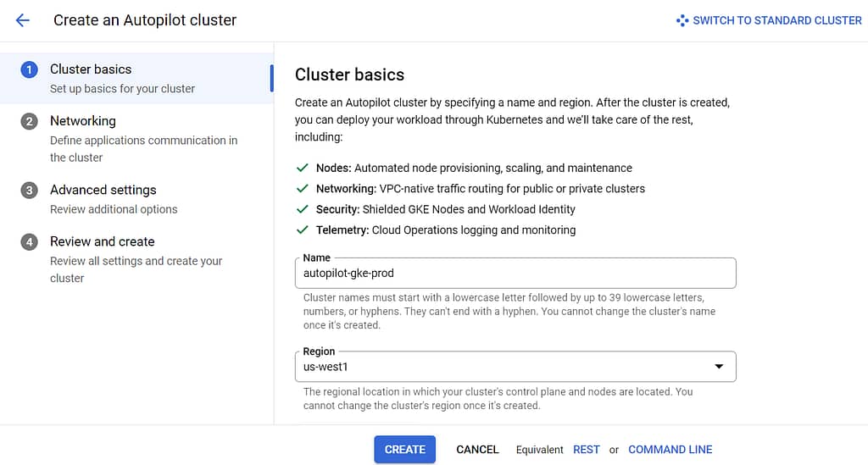Click the Networking checkmark icon
Viewport: 868px width, 465px height.
[303, 189]
